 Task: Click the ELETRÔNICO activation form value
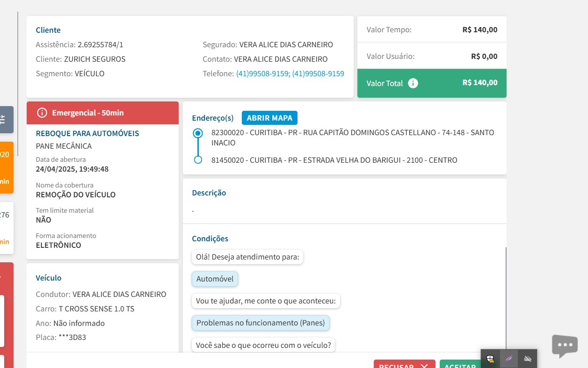click(58, 245)
